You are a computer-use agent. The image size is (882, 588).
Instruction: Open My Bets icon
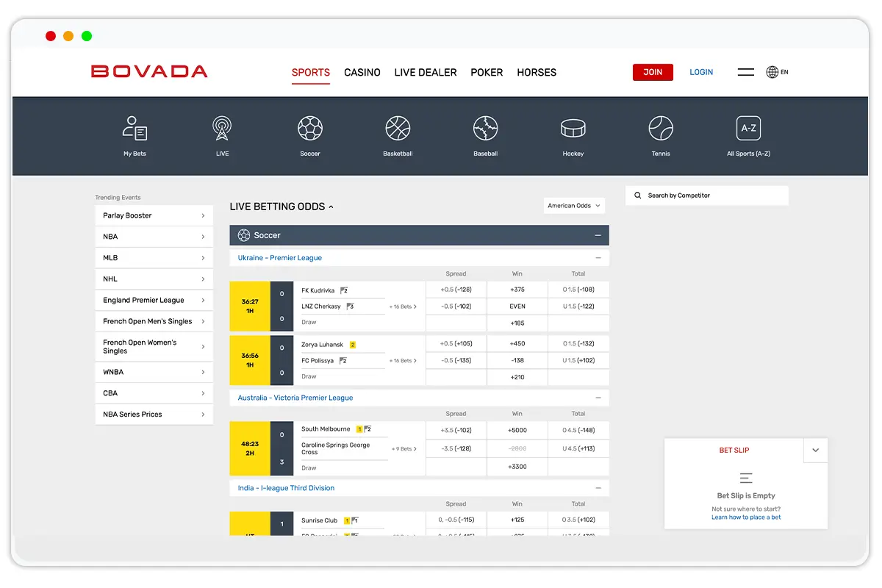[x=135, y=129]
